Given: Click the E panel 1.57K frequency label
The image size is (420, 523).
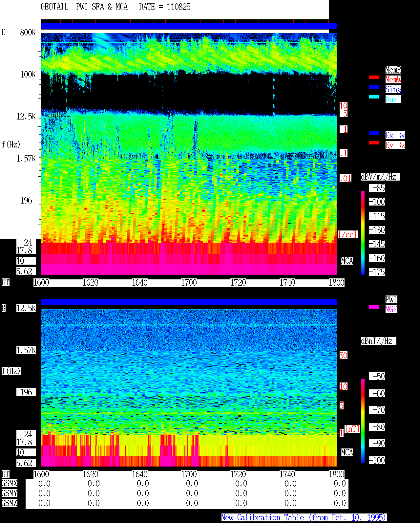Looking at the screenshot, I should click(26, 158).
